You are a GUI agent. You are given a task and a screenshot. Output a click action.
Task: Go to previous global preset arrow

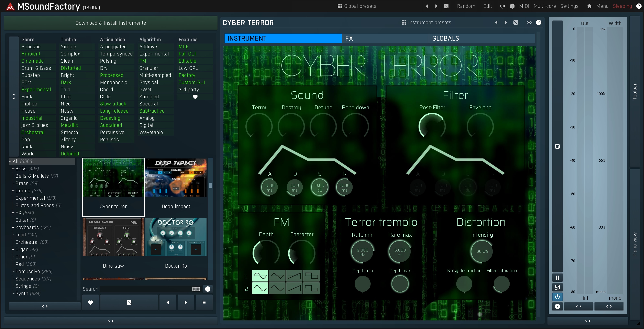tap(427, 6)
